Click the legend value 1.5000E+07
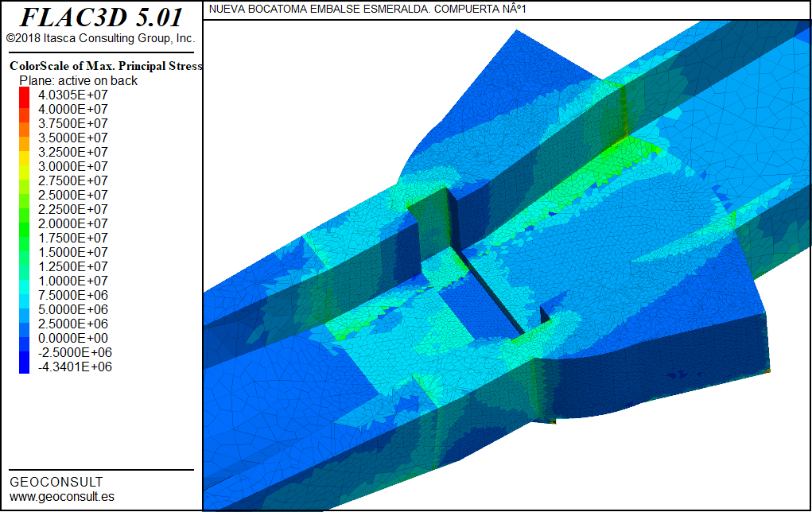812x512 pixels. (73, 252)
